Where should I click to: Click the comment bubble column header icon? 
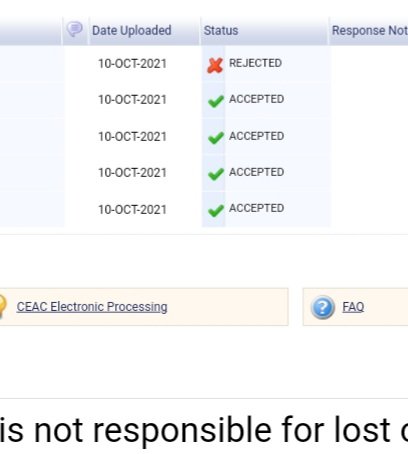click(x=75, y=29)
